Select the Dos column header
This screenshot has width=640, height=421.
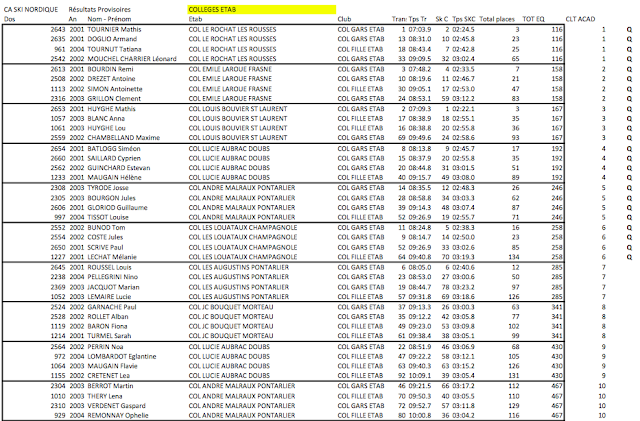point(9,19)
